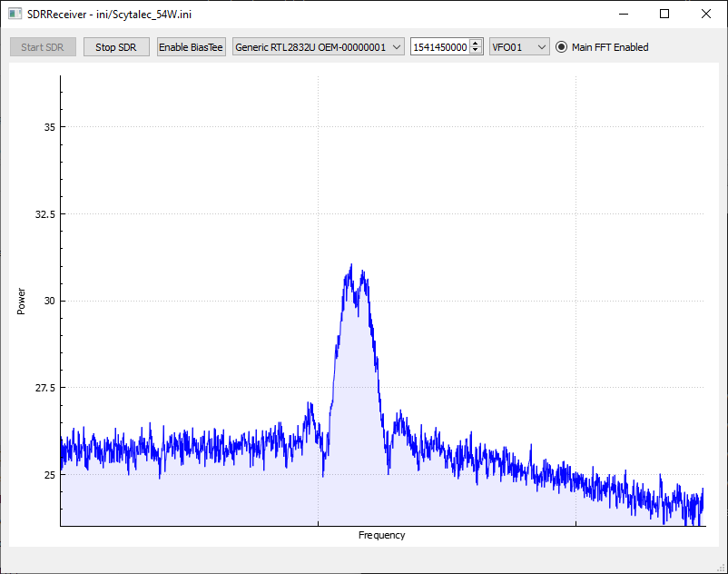Click the frequency input field 1541450000

coord(439,47)
